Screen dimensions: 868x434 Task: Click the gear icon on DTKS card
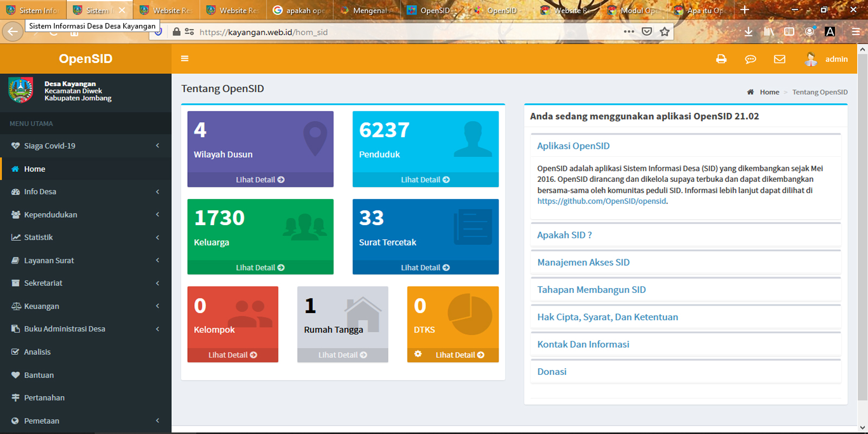[x=418, y=354]
